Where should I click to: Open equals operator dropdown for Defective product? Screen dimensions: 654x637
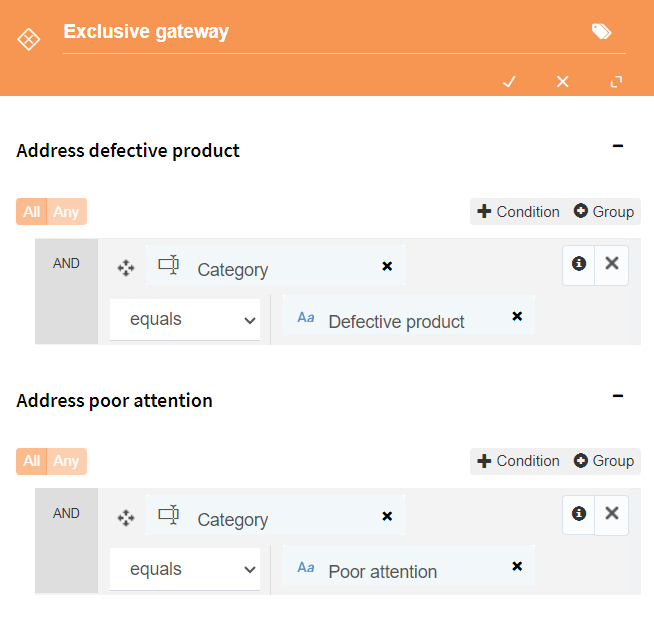[x=185, y=320]
